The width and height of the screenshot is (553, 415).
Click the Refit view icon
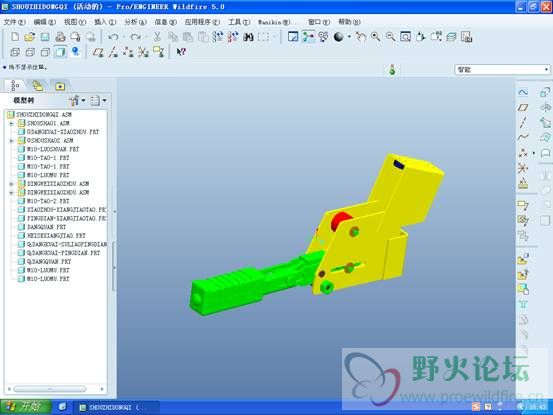pyautogui.click(x=405, y=37)
